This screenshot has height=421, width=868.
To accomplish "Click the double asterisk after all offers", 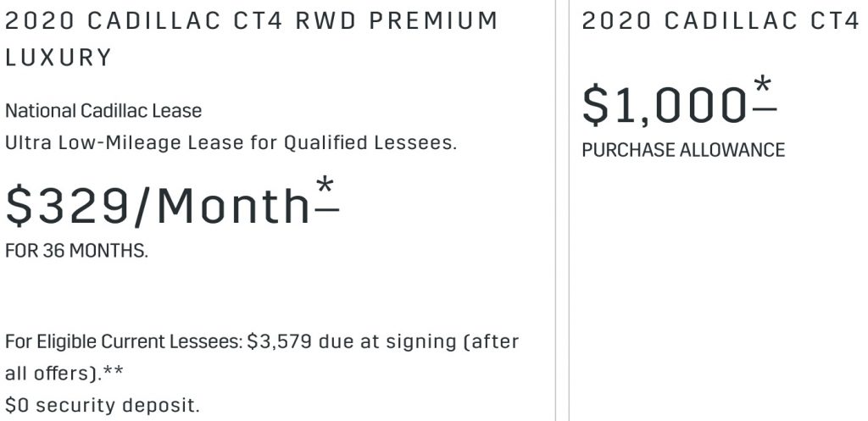I will (114, 371).
